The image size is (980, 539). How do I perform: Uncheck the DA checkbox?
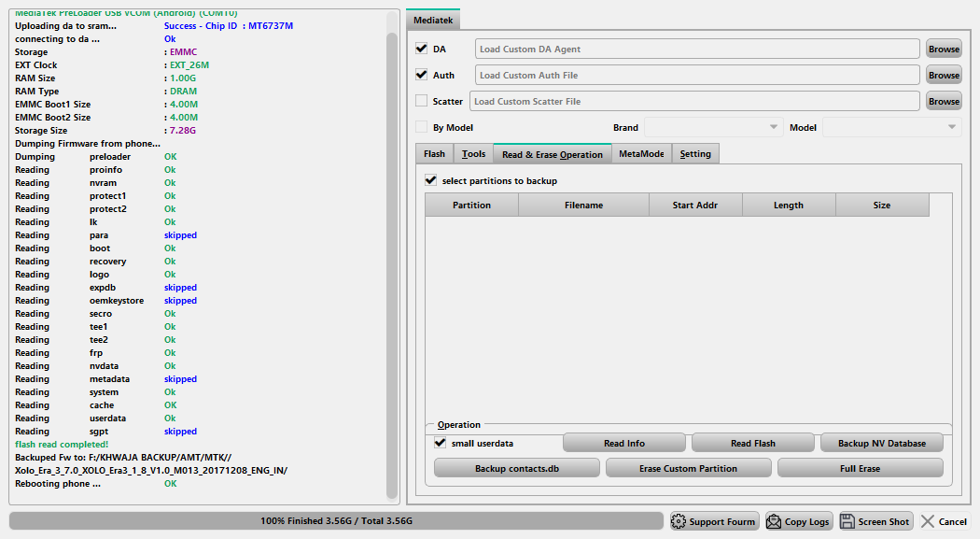pyautogui.click(x=421, y=49)
